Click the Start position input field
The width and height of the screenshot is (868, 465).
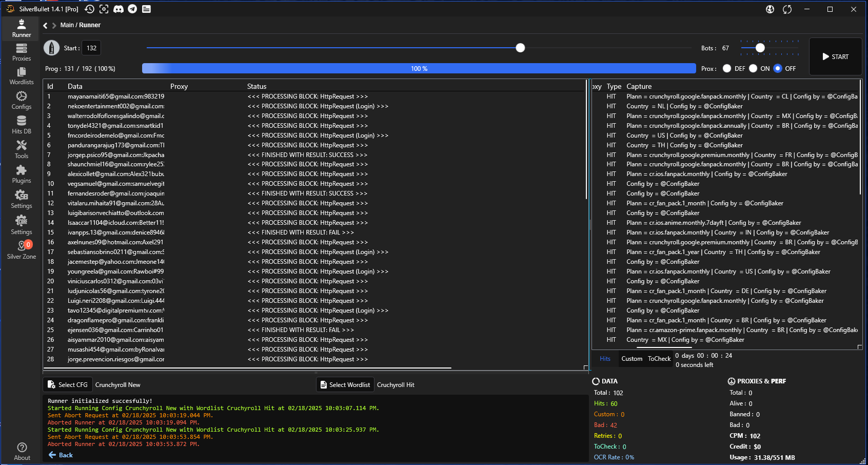point(91,48)
